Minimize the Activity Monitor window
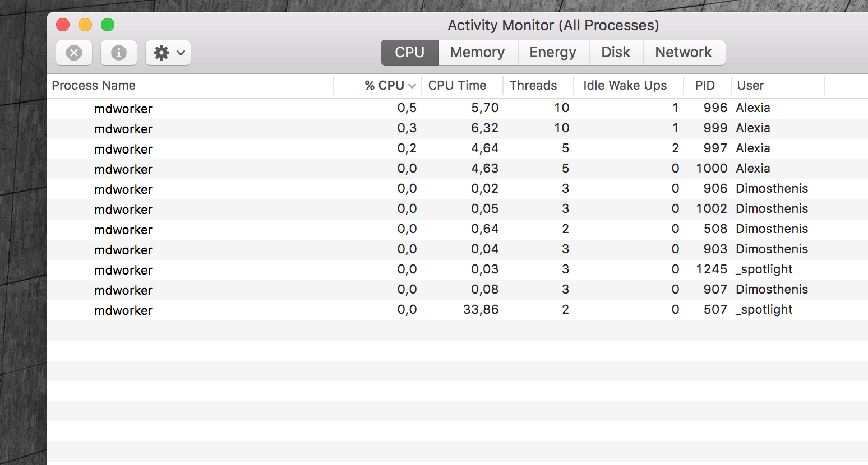868x465 pixels. (x=85, y=25)
